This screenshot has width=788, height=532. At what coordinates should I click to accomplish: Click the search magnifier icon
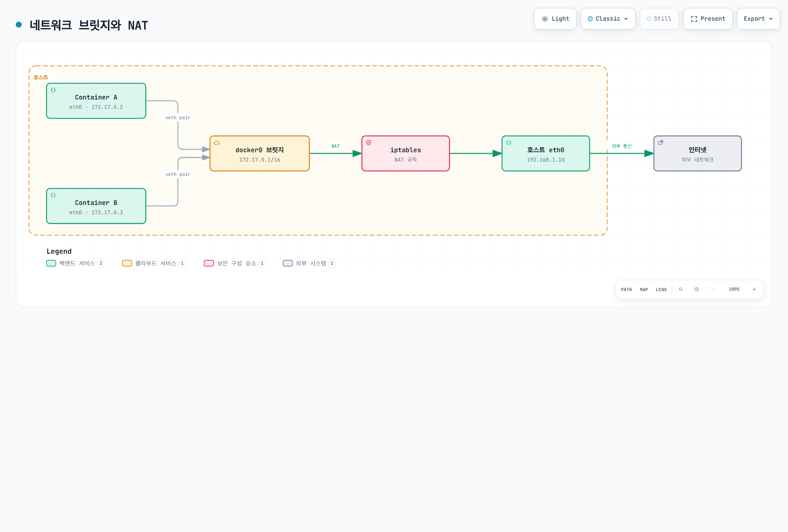coord(681,290)
